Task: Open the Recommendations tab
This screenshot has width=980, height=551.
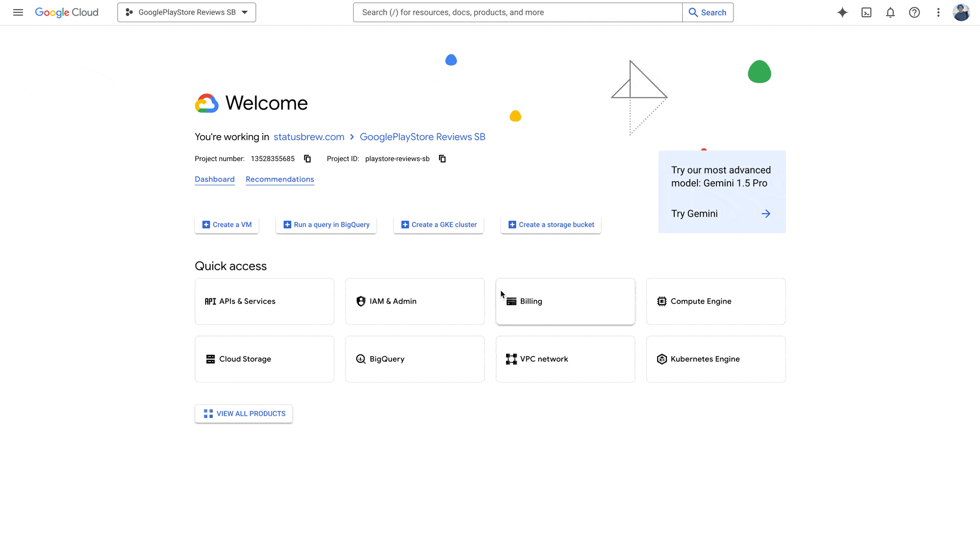Action: (x=280, y=179)
